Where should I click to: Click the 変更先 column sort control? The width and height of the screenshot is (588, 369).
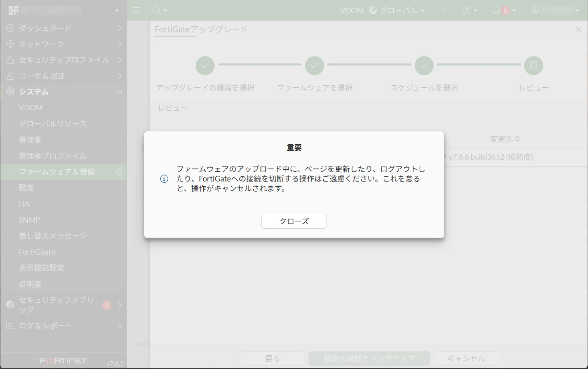tap(516, 139)
